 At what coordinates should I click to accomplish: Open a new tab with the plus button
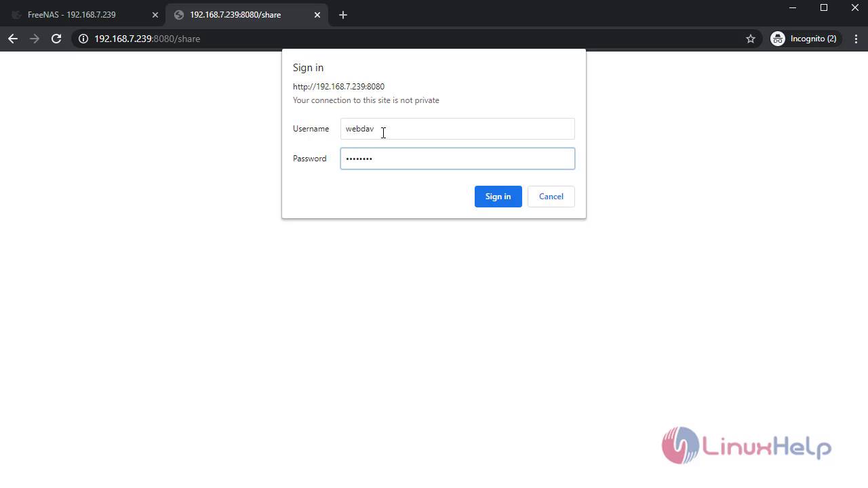tap(343, 15)
